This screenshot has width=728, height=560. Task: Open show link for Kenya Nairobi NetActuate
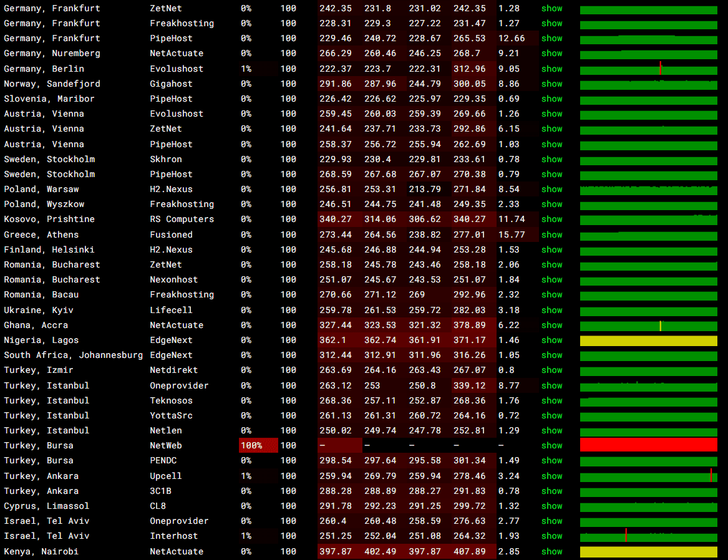[x=551, y=552]
